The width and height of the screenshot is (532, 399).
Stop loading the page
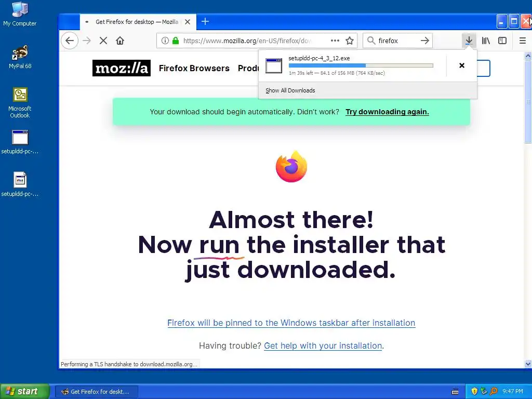103,41
